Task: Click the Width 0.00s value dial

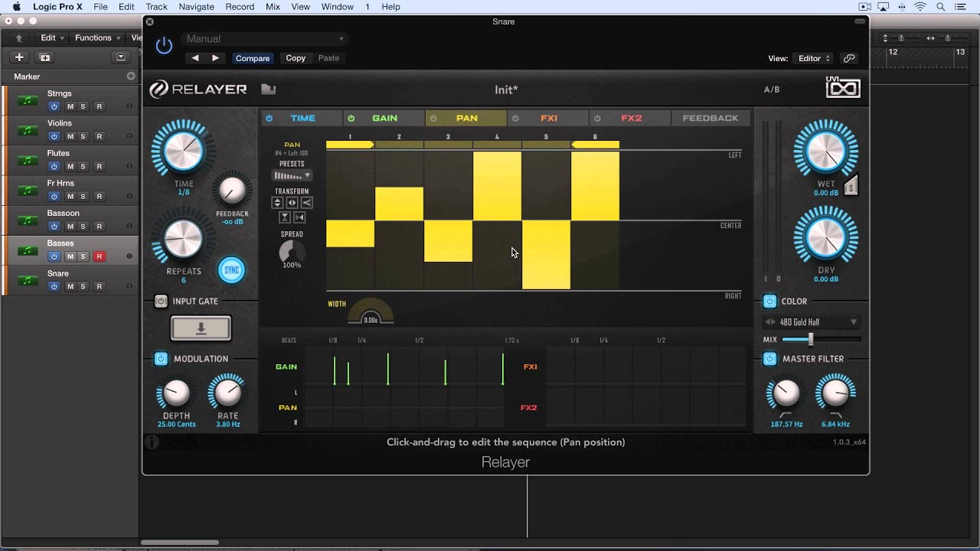Action: [x=371, y=311]
